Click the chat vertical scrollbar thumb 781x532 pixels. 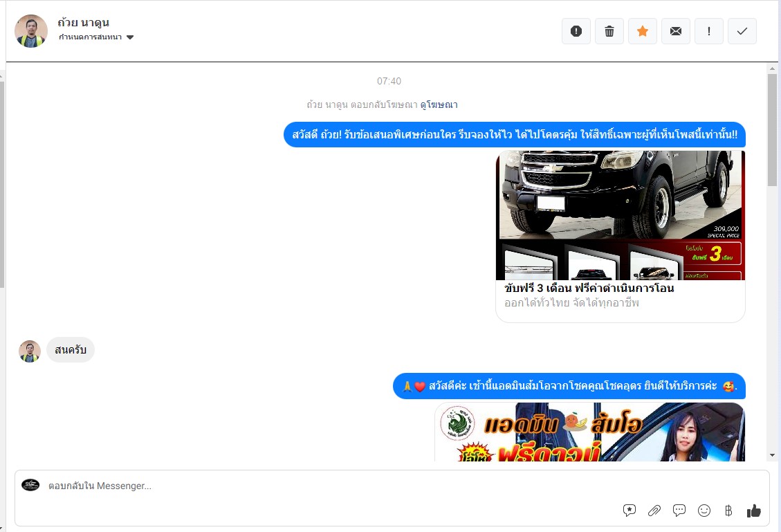click(x=772, y=130)
